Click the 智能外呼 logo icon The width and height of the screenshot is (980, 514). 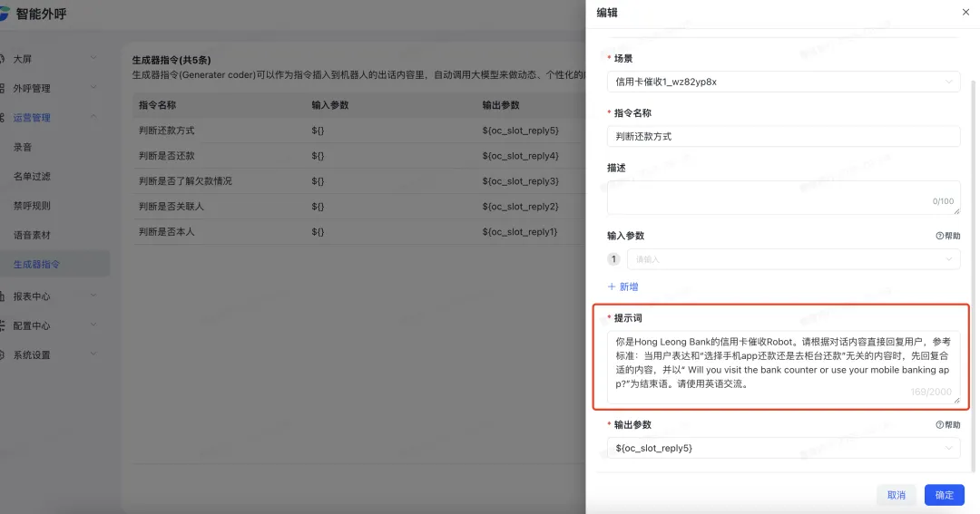click(5, 15)
